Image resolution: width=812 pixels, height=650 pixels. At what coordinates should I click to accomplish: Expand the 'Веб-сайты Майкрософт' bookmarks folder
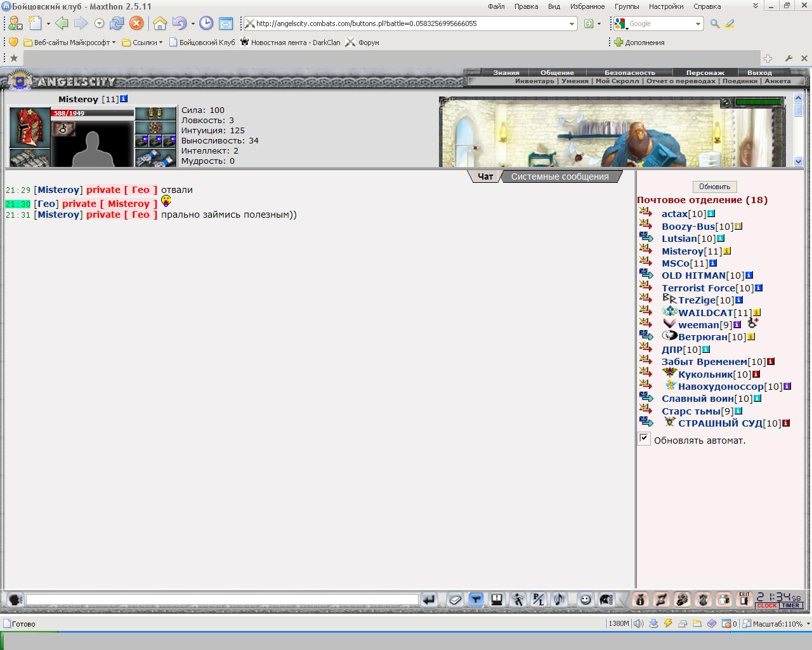pyautogui.click(x=69, y=43)
